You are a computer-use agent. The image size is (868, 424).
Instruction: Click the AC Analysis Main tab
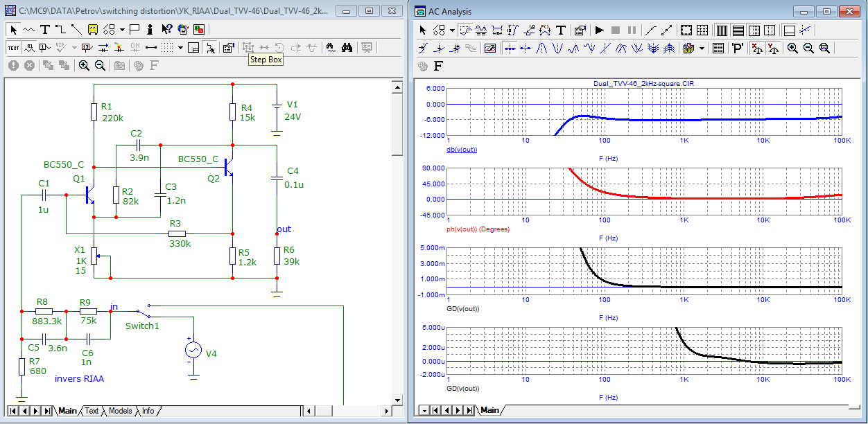489,411
